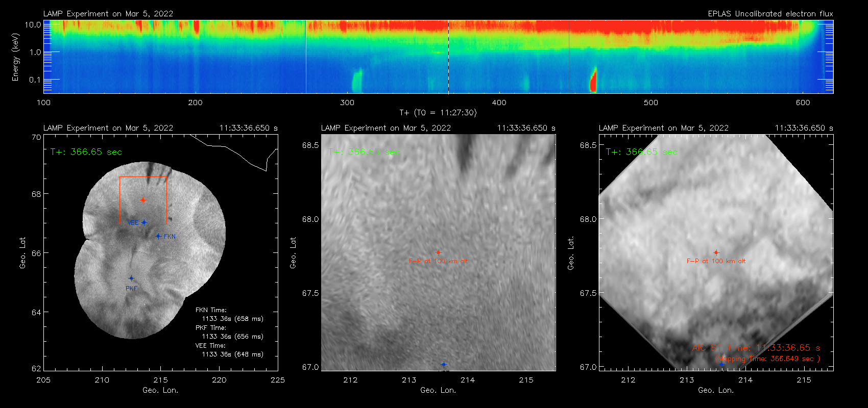Image resolution: width=868 pixels, height=408 pixels.
Task: Click 'Geo. Lon.' label under left map
Action: pyautogui.click(x=160, y=390)
